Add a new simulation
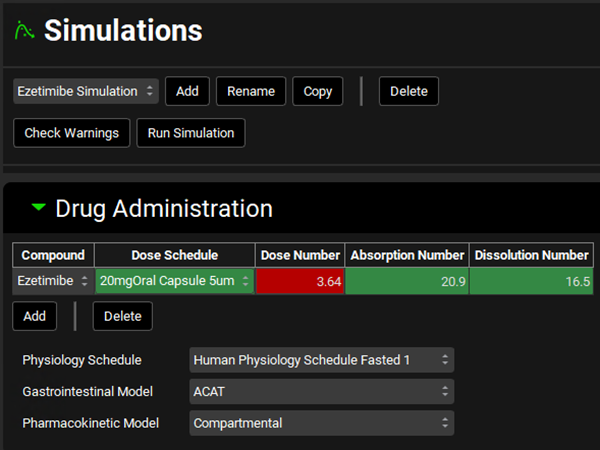 pos(187,91)
